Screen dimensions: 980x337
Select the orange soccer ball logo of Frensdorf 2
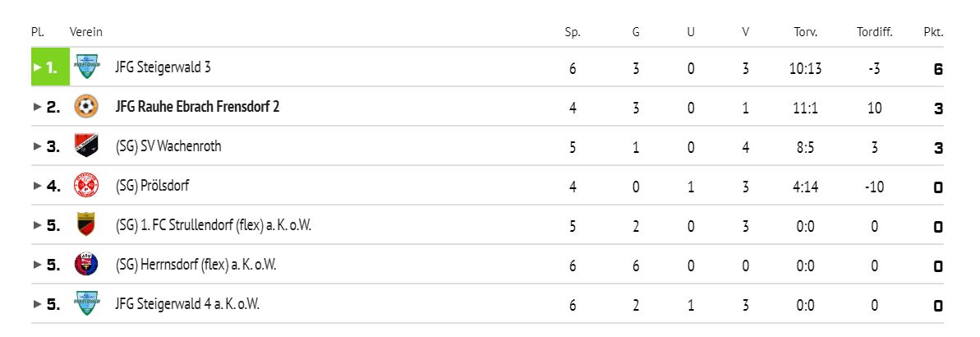(86, 106)
